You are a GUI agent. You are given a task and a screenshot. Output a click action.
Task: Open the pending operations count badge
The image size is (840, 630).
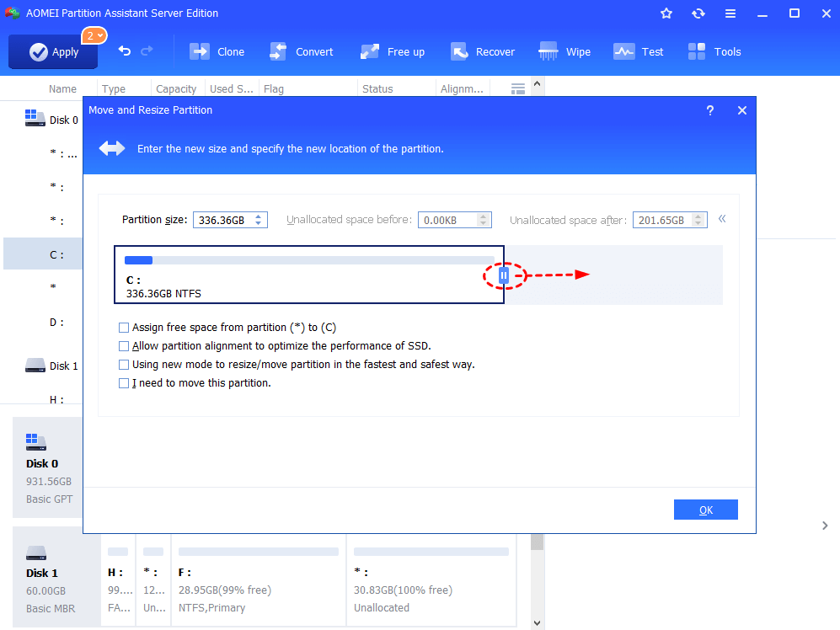point(94,36)
